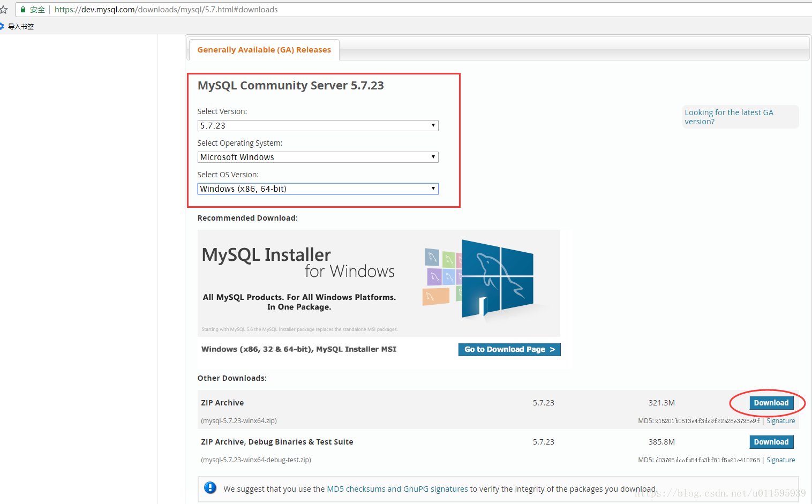Click the secure padlock icon
The image size is (812, 504).
tap(23, 10)
